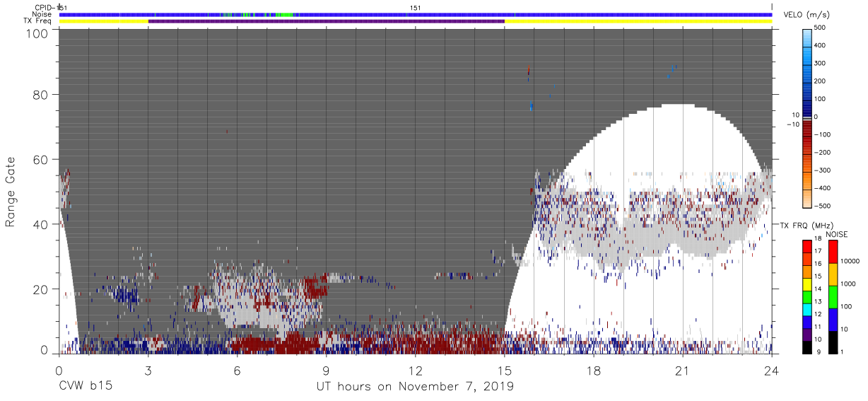868x401 pixels.
Task: Click the 24 hour tick label on the time axis
Action: pos(771,370)
